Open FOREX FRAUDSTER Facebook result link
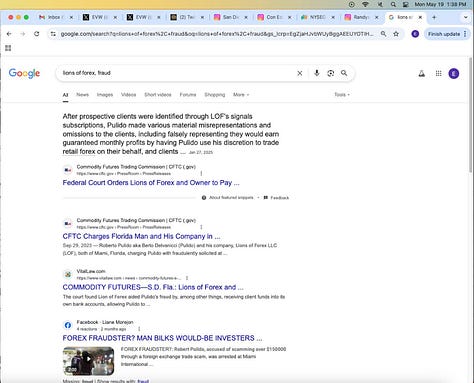 [162, 338]
